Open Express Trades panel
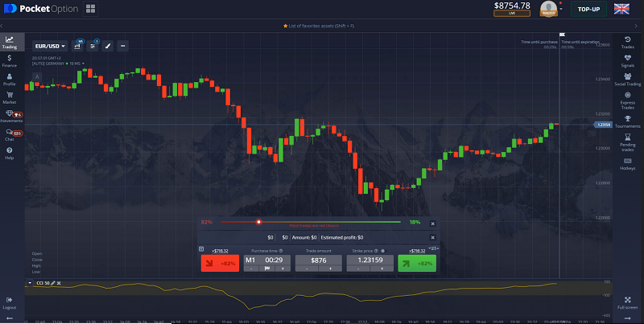The height and width of the screenshot is (324, 644). point(628,100)
